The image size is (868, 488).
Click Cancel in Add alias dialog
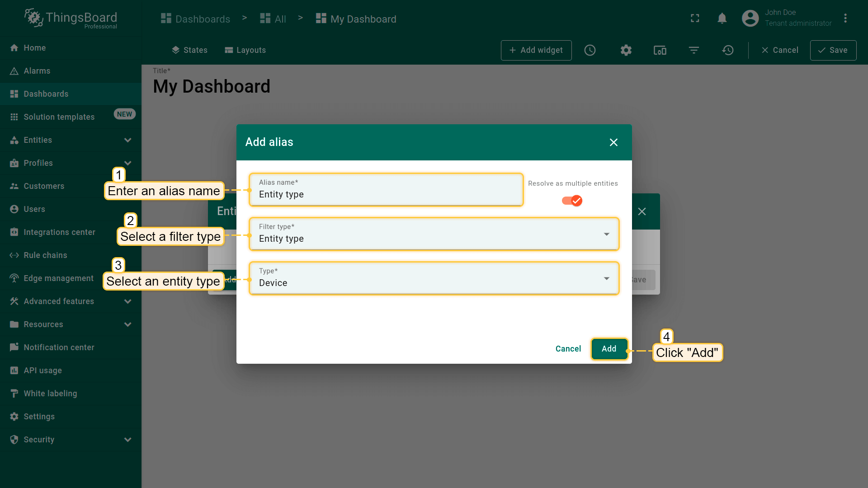click(x=568, y=349)
